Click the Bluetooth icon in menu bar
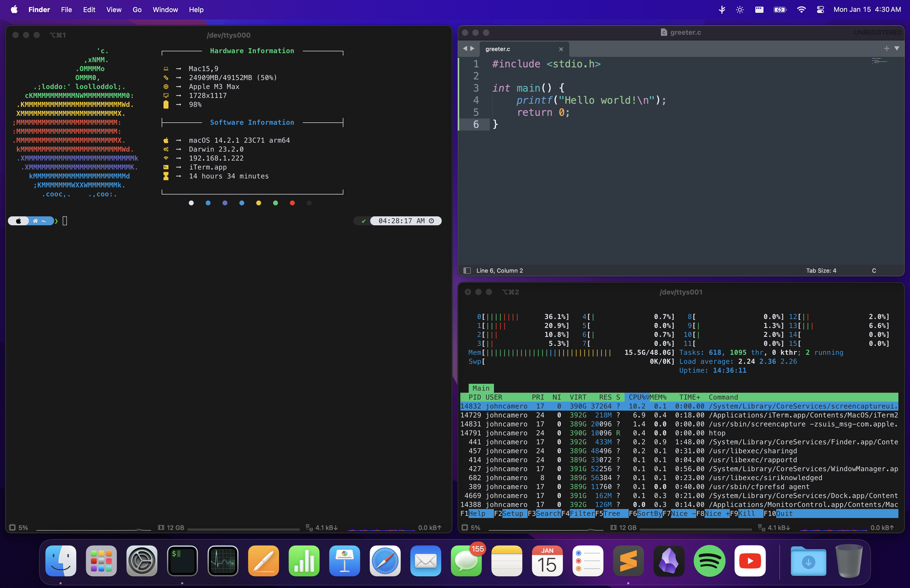The width and height of the screenshot is (910, 588). tap(721, 9)
